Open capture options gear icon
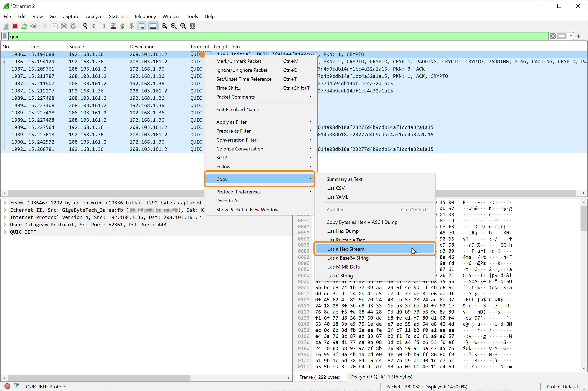Viewport: 588px width, 391px height. pos(34,26)
